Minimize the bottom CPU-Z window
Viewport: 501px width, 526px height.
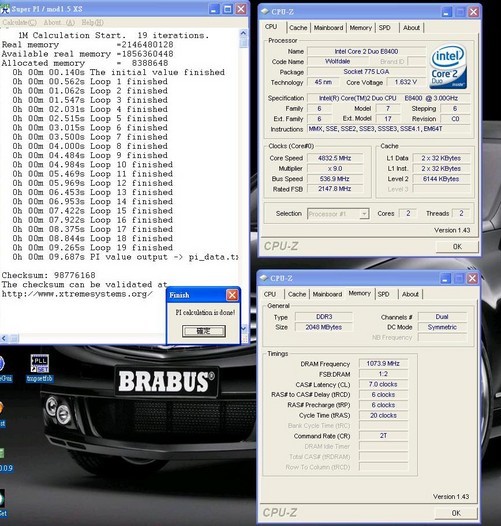tap(445, 278)
